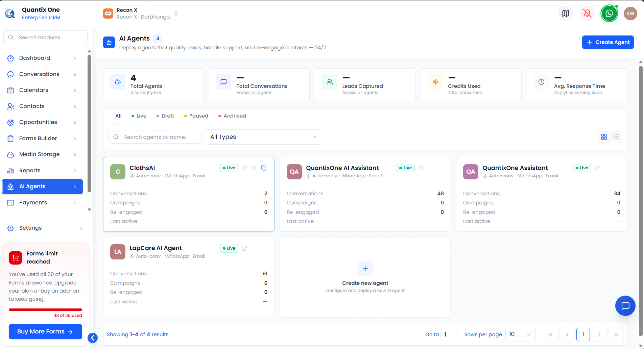The image size is (644, 349).
Task: Switch to the Paused tab
Action: point(196,116)
